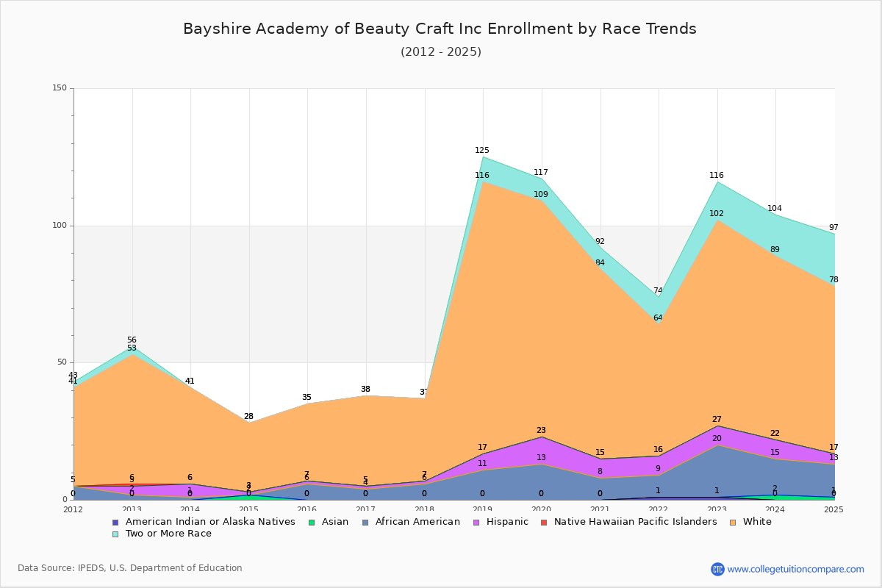
Task: Toggle the White series legend item
Action: click(750, 522)
